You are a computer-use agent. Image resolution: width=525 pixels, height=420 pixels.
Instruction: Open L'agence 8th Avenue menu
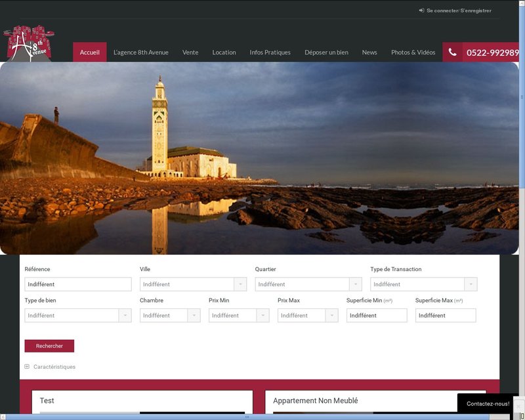141,52
